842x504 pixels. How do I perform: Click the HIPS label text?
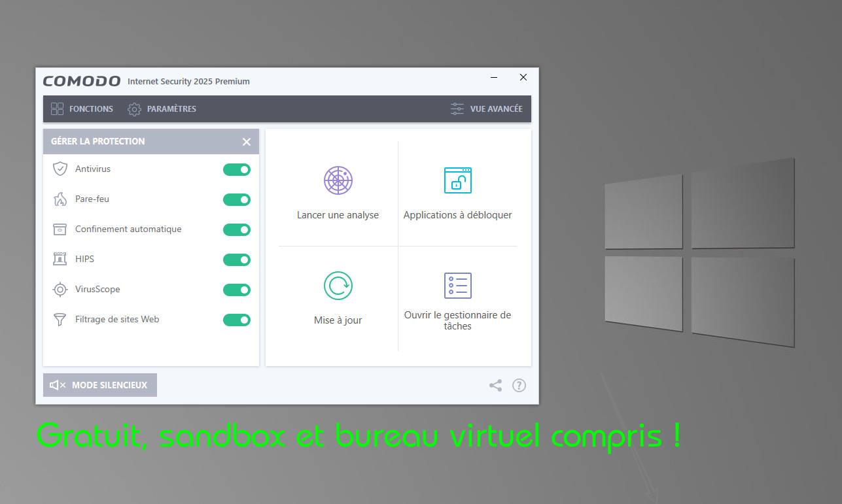pos(84,259)
